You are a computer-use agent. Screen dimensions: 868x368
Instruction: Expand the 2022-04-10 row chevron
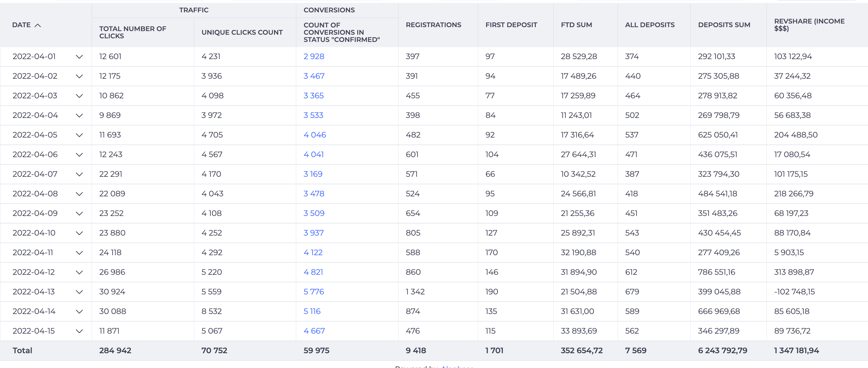tap(79, 233)
